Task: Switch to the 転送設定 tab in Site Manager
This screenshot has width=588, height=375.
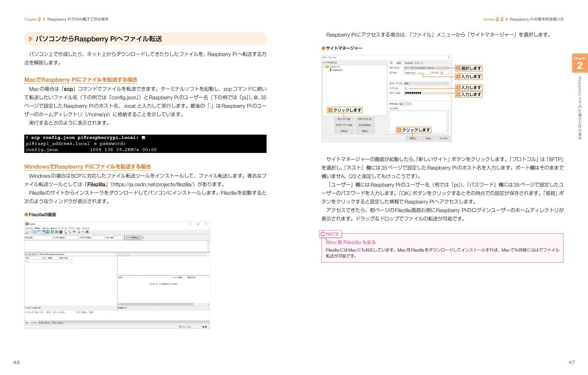Action: [x=408, y=63]
